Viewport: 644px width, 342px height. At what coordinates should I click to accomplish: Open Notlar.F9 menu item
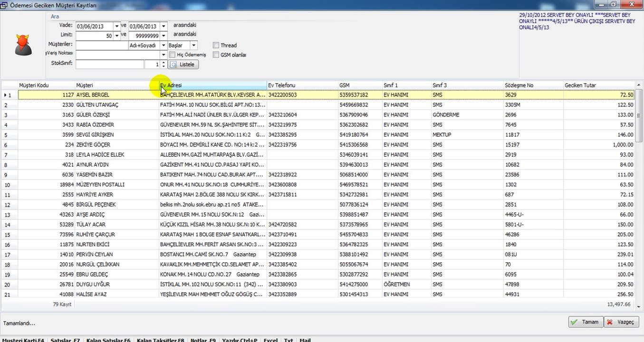point(203,340)
